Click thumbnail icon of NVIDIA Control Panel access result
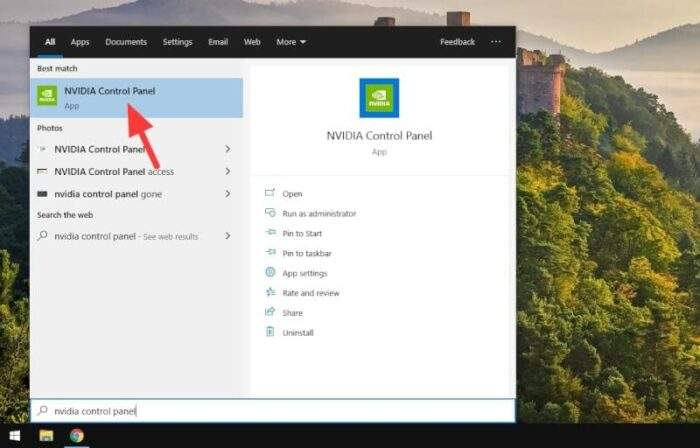The image size is (700, 448). 42,171
